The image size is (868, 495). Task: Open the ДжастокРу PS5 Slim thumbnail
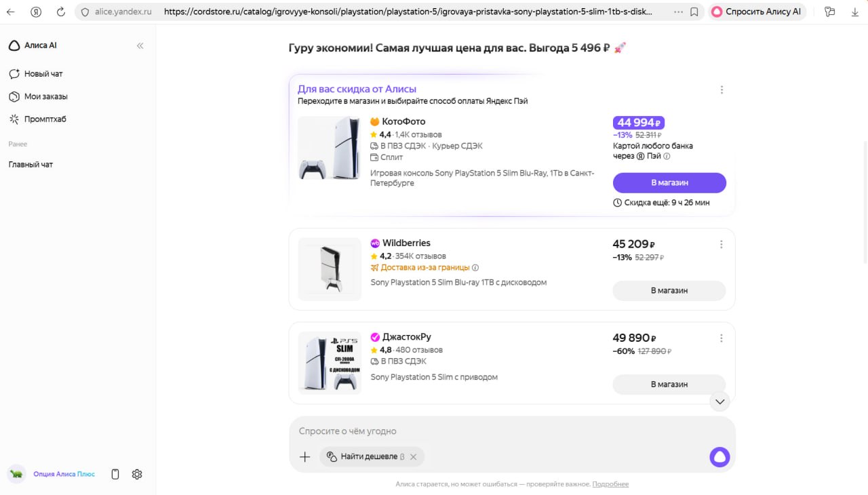(x=330, y=363)
